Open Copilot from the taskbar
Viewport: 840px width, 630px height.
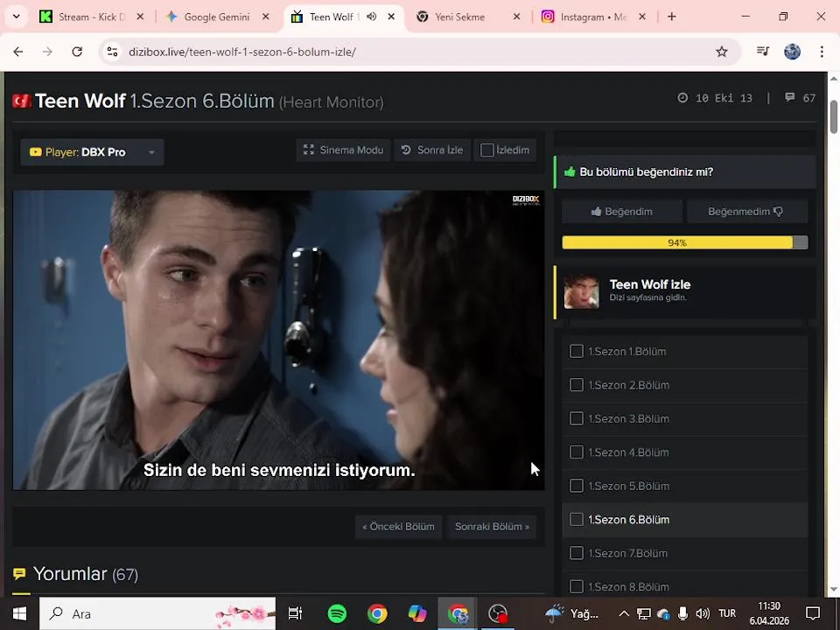[x=417, y=613]
